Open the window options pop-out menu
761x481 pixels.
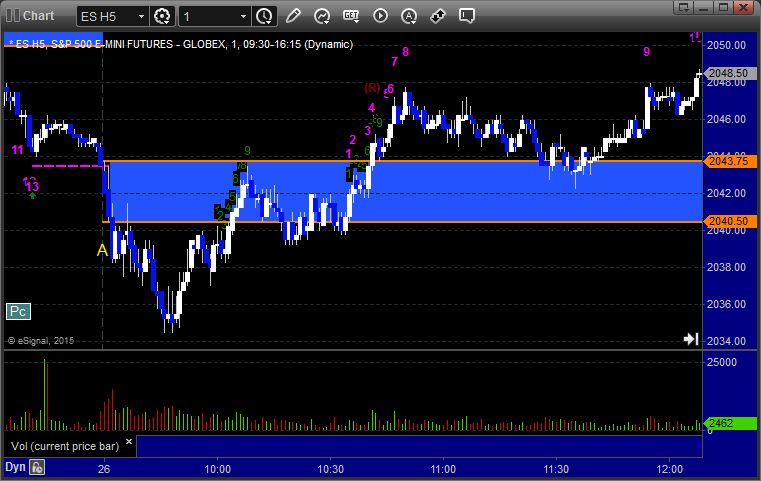tap(684, 7)
